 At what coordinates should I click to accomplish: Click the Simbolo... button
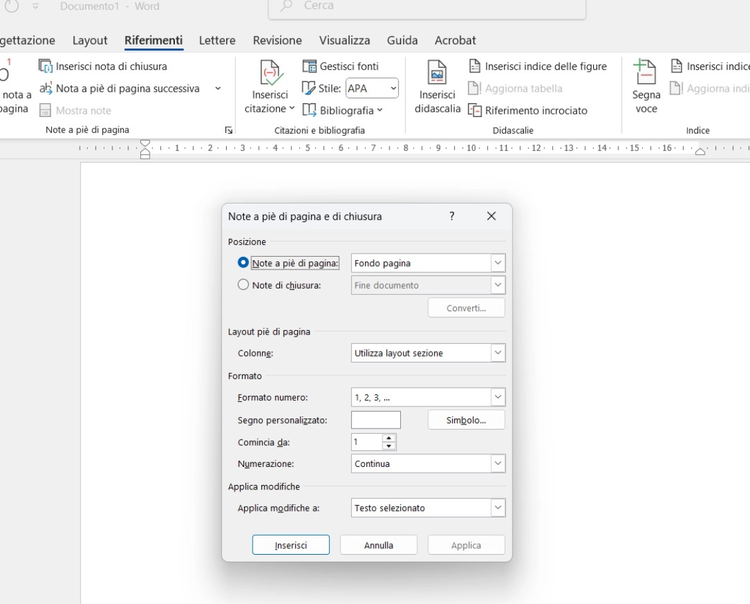pyautogui.click(x=466, y=420)
